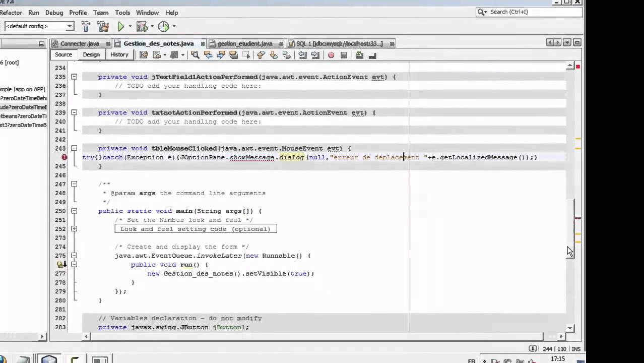644x363 pixels.
Task: Open the Tools menu
Action: click(122, 13)
